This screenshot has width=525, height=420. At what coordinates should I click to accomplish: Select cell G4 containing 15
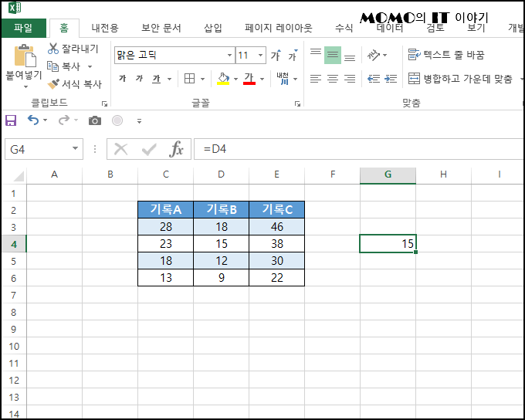(x=388, y=244)
